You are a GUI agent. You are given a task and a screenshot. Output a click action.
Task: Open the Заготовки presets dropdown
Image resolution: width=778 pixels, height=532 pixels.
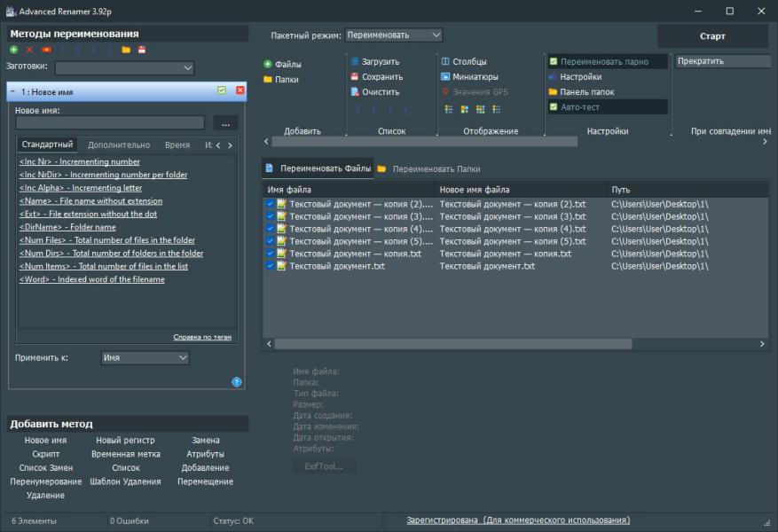(124, 68)
